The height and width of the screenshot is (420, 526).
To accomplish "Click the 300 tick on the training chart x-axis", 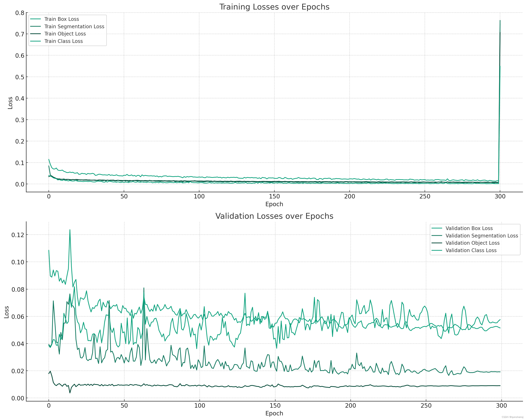I will [x=500, y=197].
